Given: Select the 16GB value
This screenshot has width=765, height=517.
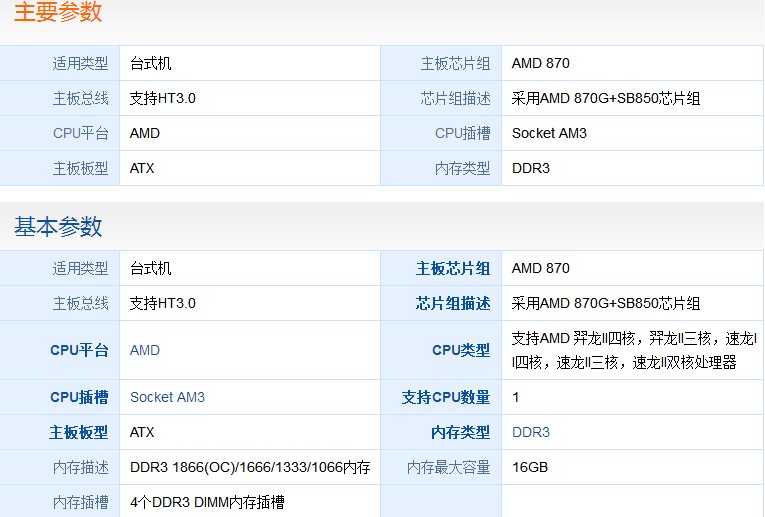Looking at the screenshot, I should (530, 467).
